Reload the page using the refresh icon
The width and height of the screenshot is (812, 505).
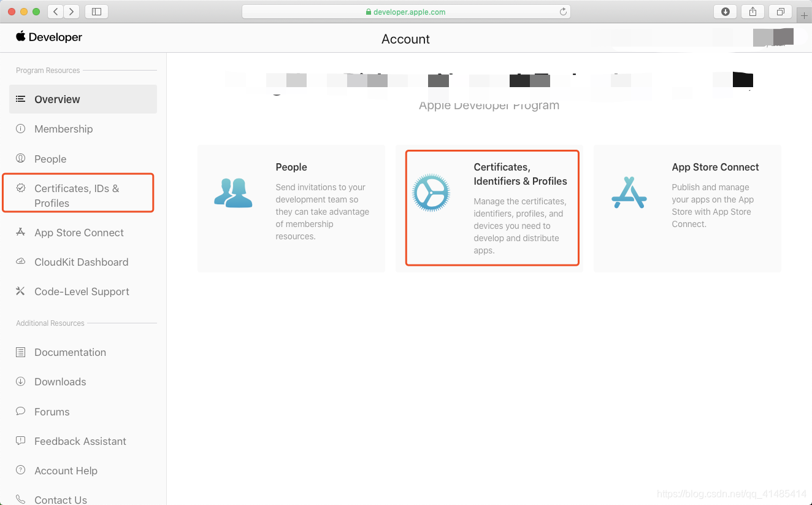(563, 12)
